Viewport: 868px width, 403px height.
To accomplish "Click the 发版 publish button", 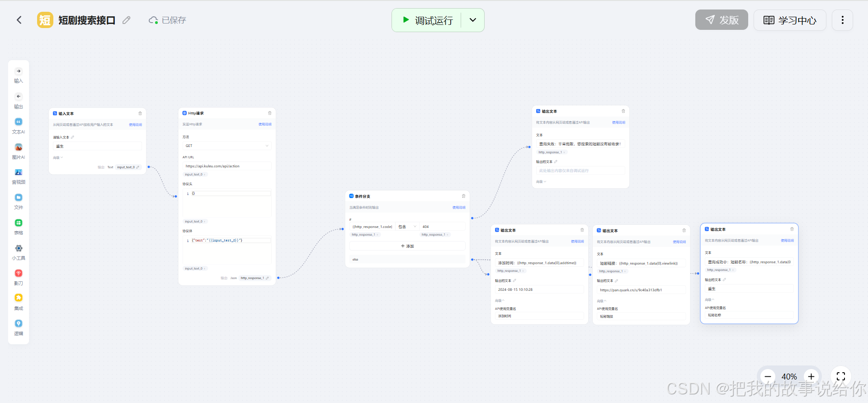I will click(722, 20).
